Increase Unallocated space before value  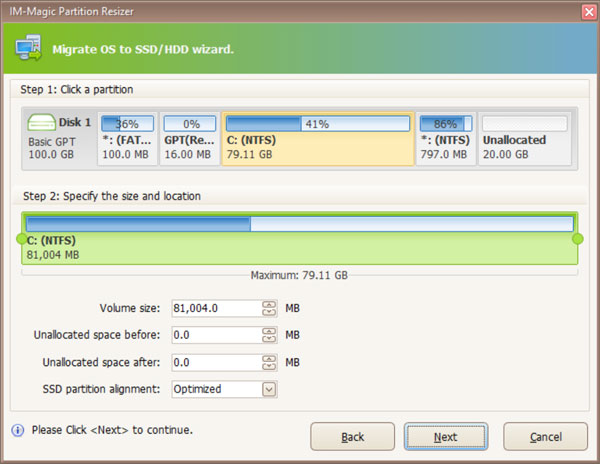(269, 331)
